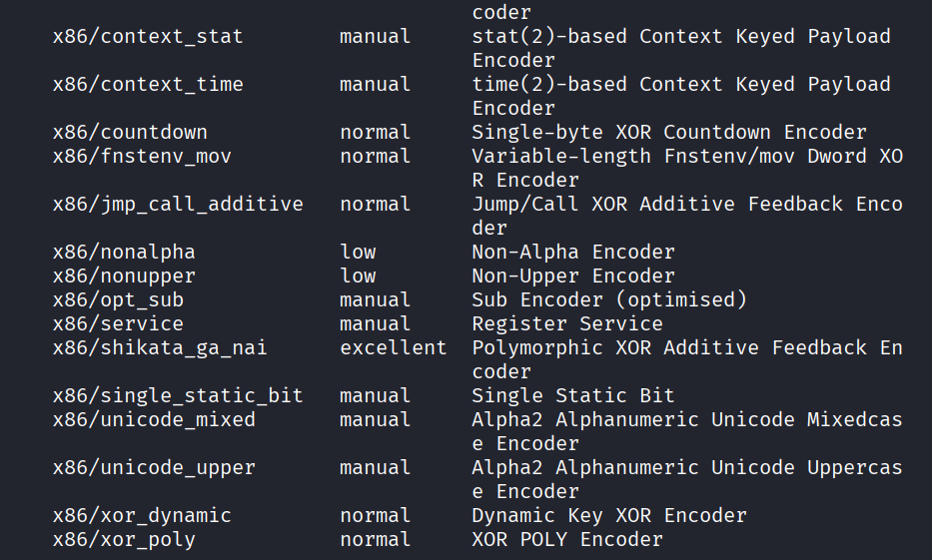Click the x86/xor_poly encoder name

pyautogui.click(x=124, y=539)
